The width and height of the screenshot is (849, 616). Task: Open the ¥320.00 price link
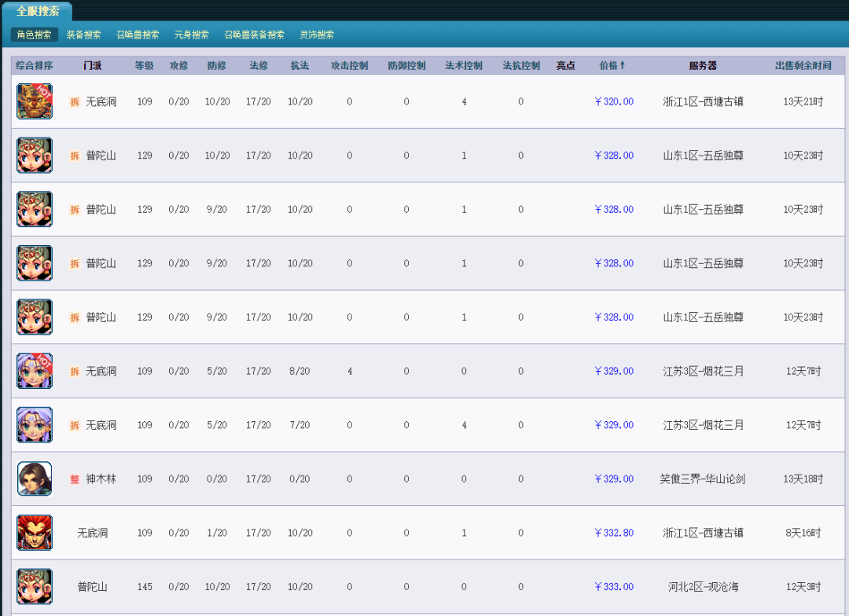(x=614, y=101)
